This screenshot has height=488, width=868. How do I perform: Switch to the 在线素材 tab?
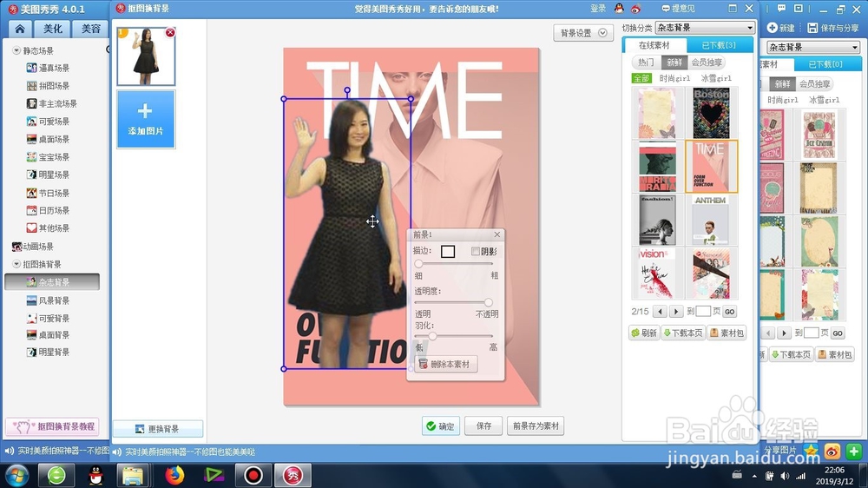pyautogui.click(x=654, y=45)
